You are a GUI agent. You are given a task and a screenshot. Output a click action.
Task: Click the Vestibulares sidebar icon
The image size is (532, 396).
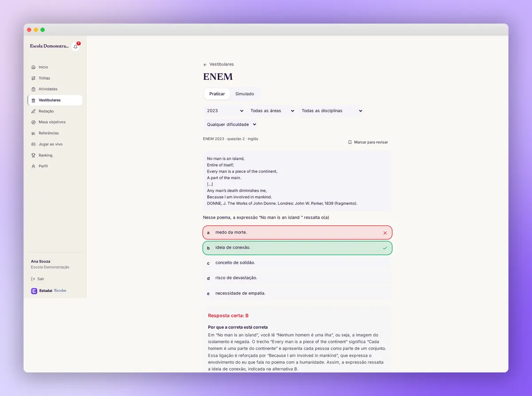point(33,100)
